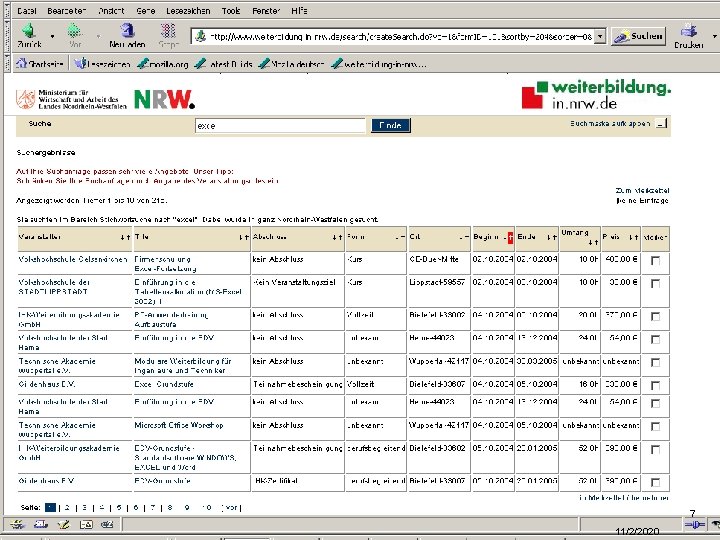The width and height of the screenshot is (720, 540).
Task: Click the search text field containing excel
Action: (280, 125)
